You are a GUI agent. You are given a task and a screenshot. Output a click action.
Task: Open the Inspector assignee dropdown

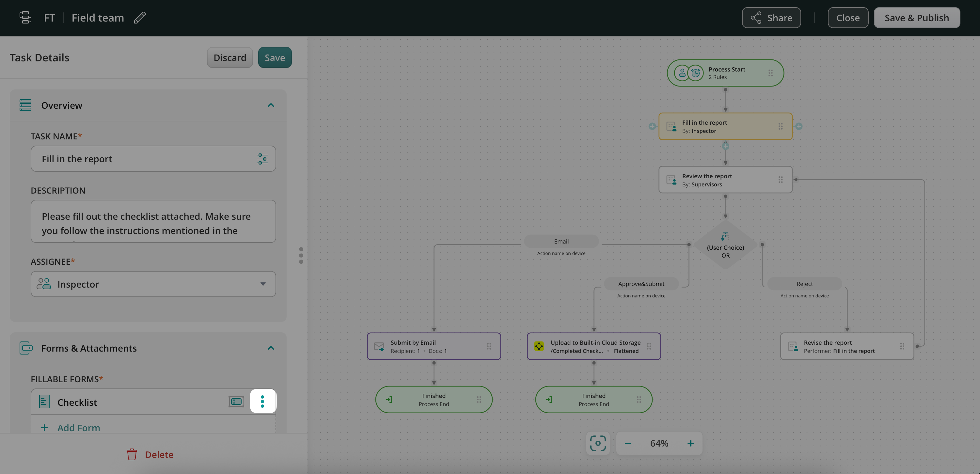(x=153, y=284)
